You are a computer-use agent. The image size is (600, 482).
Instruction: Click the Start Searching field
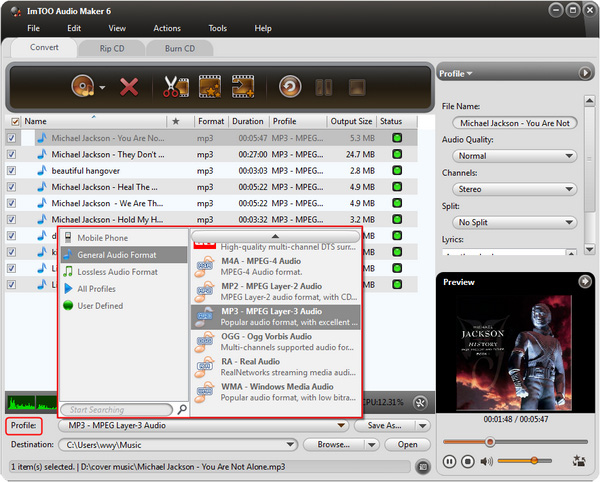(x=117, y=410)
